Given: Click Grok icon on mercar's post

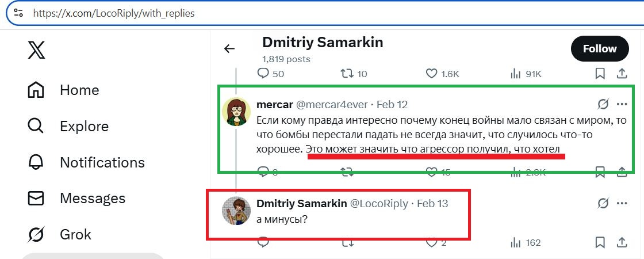Looking at the screenshot, I should (603, 104).
